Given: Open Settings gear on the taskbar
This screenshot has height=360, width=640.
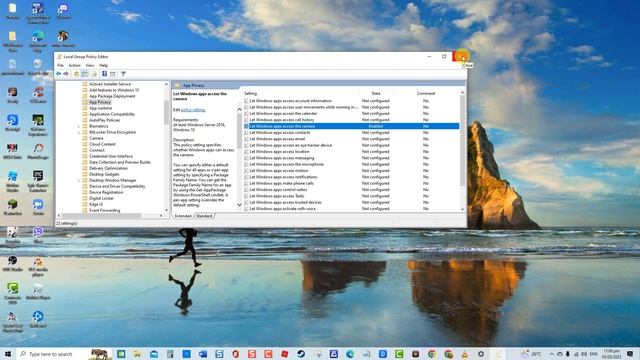Looking at the screenshot, I should pyautogui.click(x=481, y=354).
